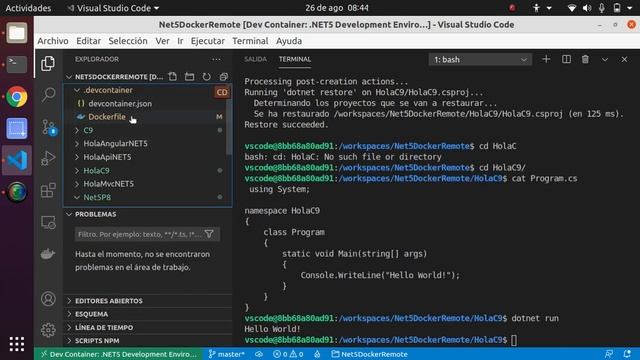Open the Selección menu
640x360 pixels.
coord(128,41)
